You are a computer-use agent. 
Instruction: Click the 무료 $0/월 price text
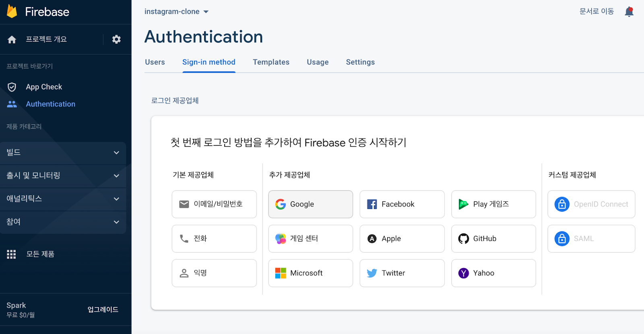tap(21, 315)
